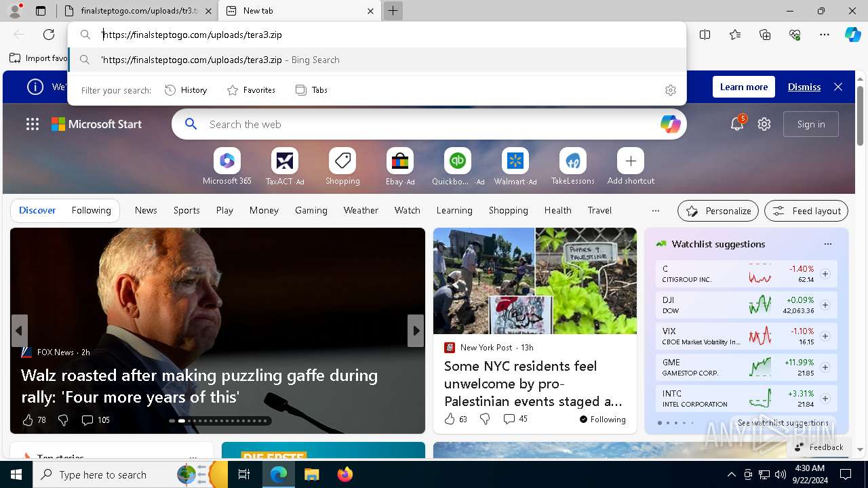Screen dimensions: 868x488
Task: Open the Collections icon in the toolbar
Action: (x=765, y=35)
